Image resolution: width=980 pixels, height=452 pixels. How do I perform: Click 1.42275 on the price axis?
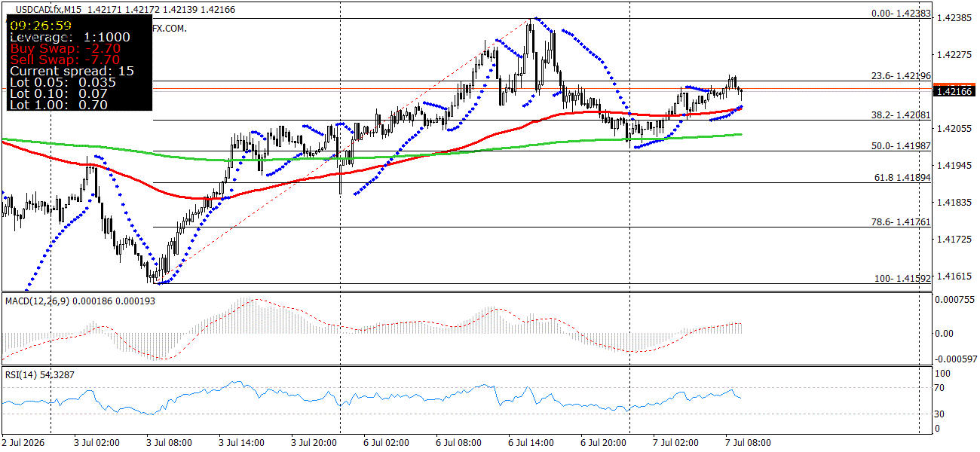click(x=954, y=55)
